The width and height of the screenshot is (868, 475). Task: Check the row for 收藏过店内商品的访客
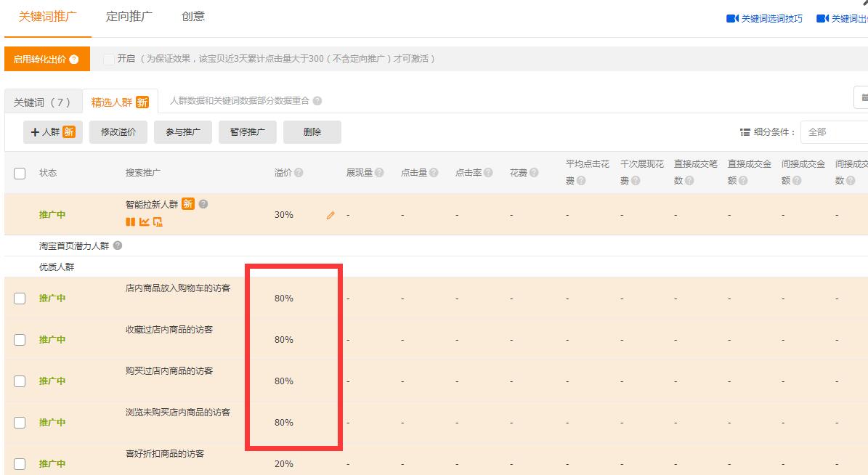click(x=19, y=339)
